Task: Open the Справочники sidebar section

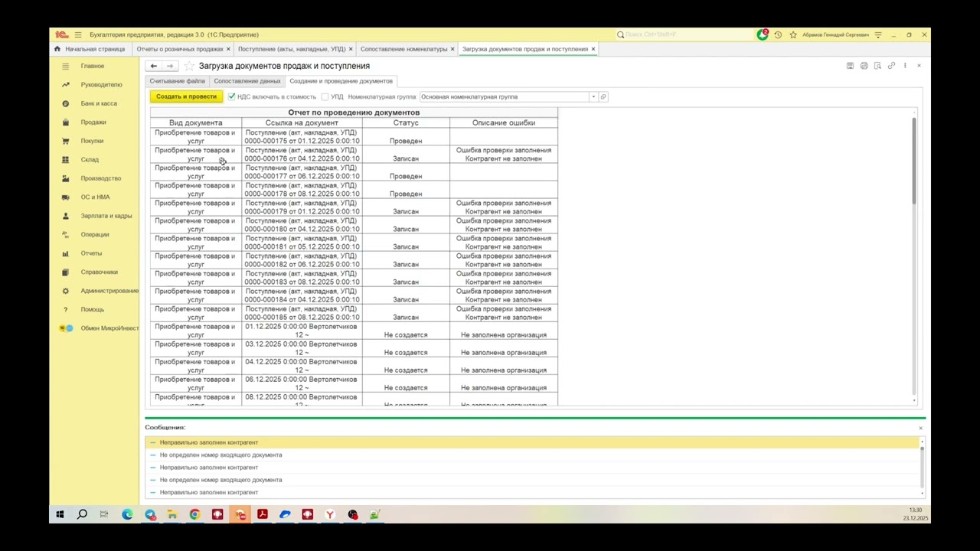Action: pos(100,272)
